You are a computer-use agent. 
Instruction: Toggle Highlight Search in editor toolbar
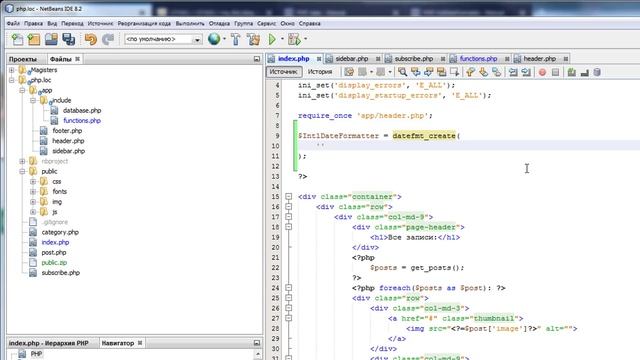pyautogui.click(x=442, y=72)
